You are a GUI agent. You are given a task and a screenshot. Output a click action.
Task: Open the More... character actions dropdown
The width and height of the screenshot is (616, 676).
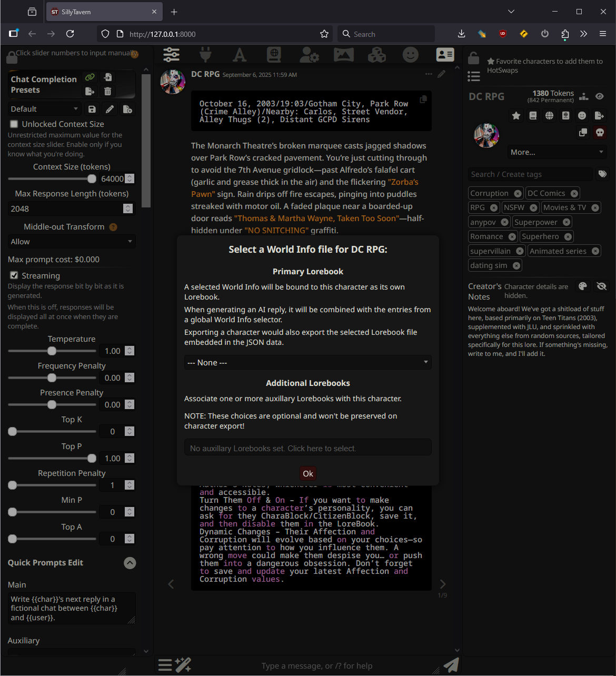[x=557, y=152]
